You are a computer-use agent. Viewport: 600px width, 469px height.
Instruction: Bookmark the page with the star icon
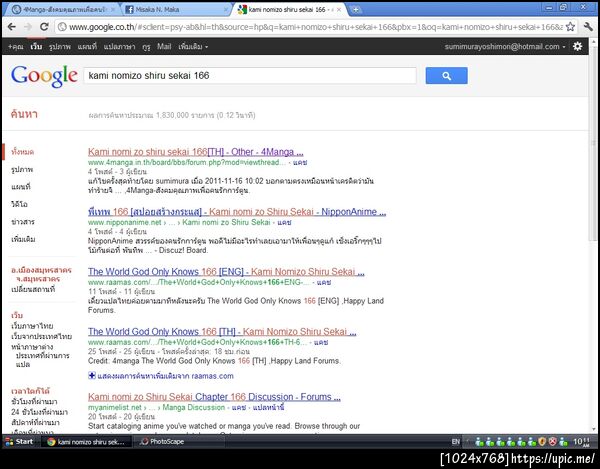[571, 26]
